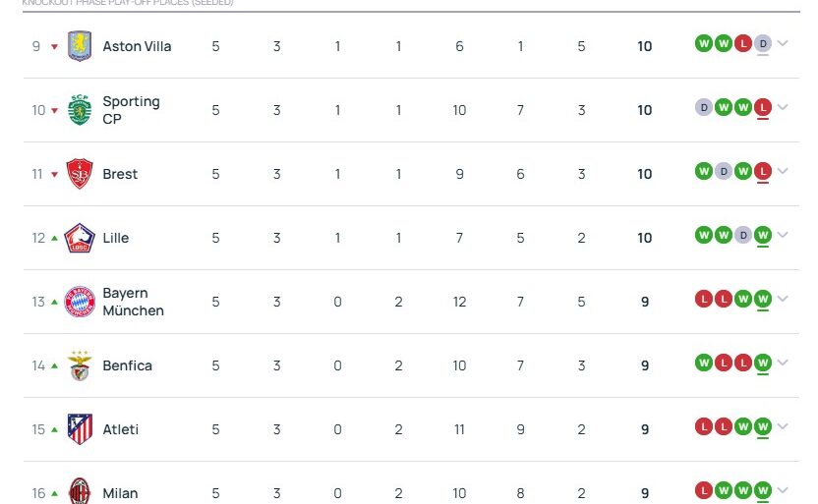Open the Milan team name link
This screenshot has width=818, height=504.
pos(120,493)
